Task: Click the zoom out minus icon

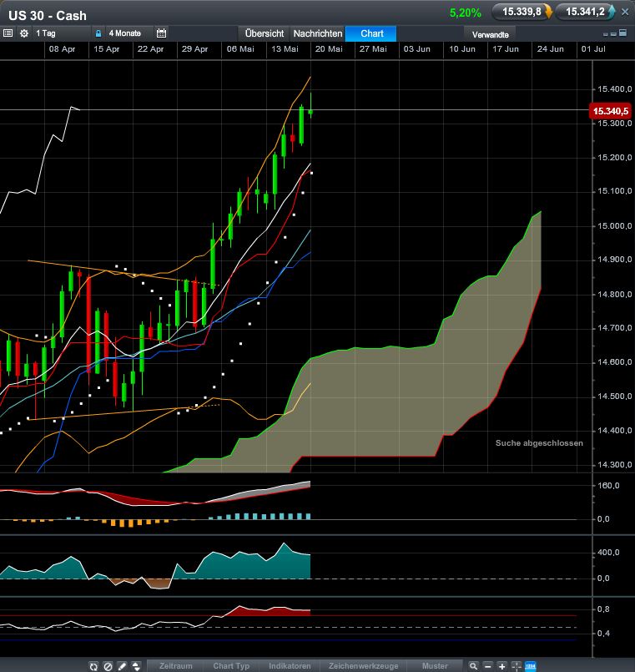Action: click(487, 666)
